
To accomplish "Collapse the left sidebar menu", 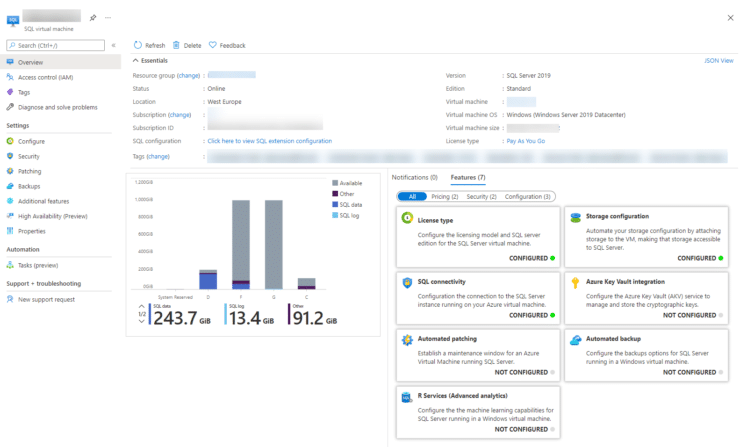I will (113, 45).
